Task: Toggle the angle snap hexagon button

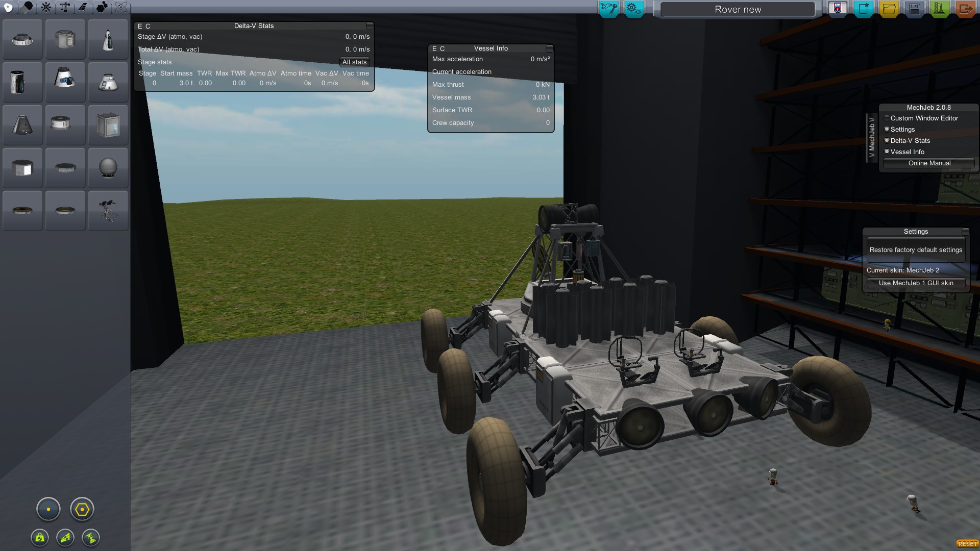Action: point(82,509)
